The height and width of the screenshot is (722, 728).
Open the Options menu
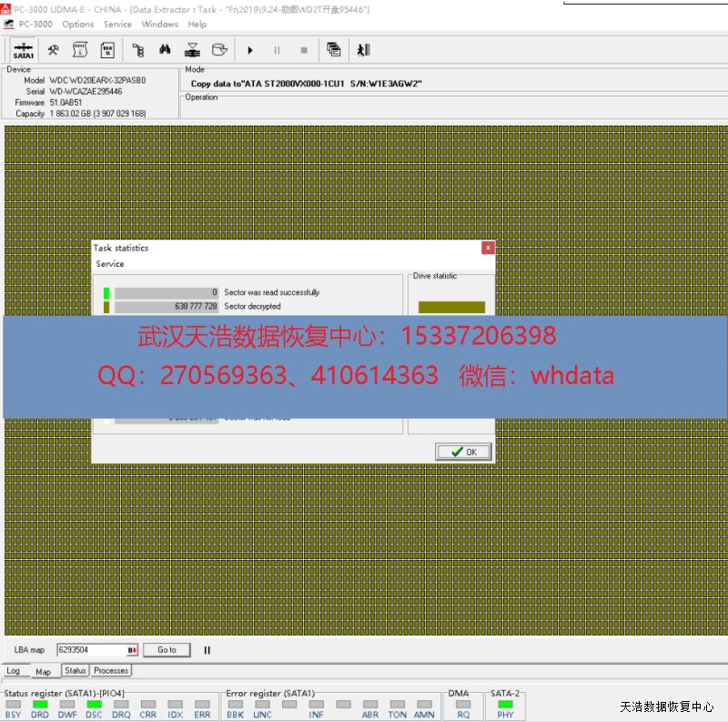point(77,25)
